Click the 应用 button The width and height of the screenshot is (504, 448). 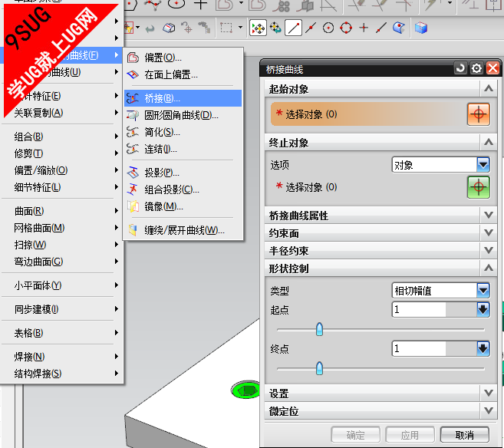coord(410,435)
